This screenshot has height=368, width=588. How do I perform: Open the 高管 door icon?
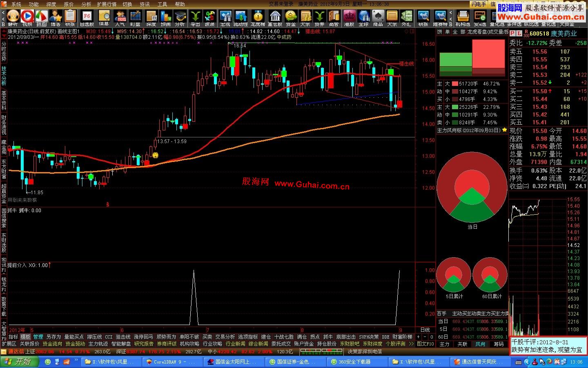[334, 18]
